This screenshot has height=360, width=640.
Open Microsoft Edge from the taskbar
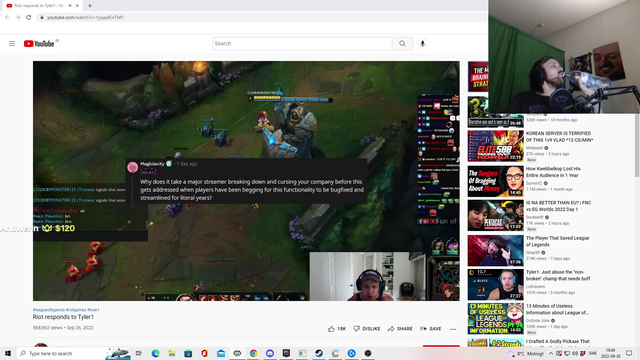click(156, 353)
